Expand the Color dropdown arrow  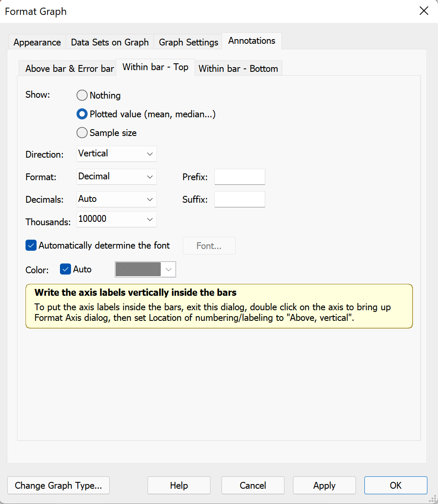click(x=169, y=269)
